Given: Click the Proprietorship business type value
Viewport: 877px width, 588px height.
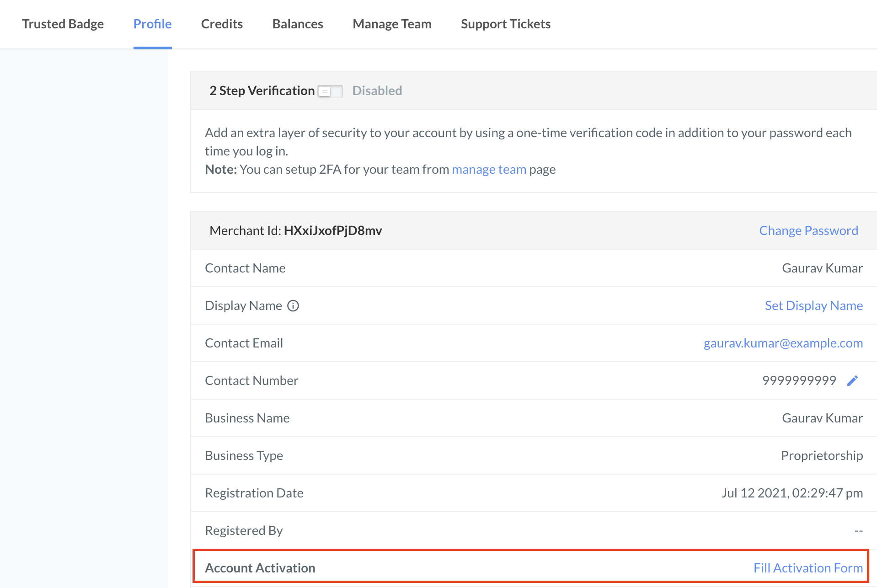Looking at the screenshot, I should click(x=822, y=455).
